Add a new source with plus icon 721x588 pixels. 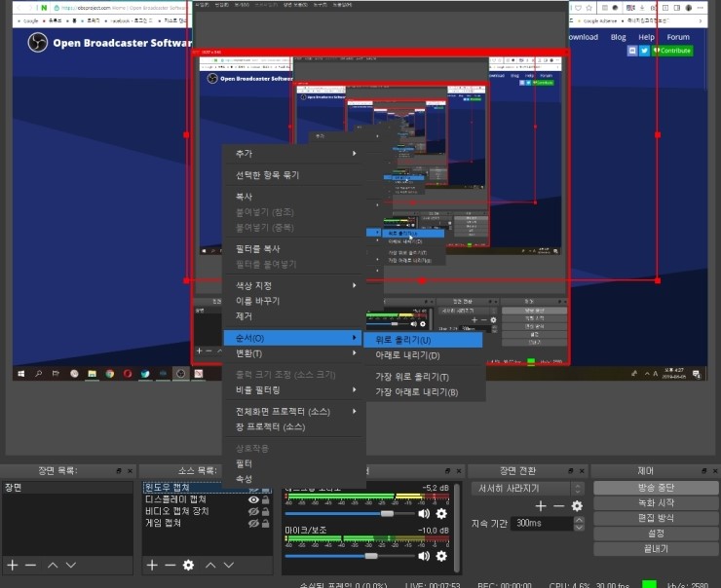pyautogui.click(x=152, y=565)
